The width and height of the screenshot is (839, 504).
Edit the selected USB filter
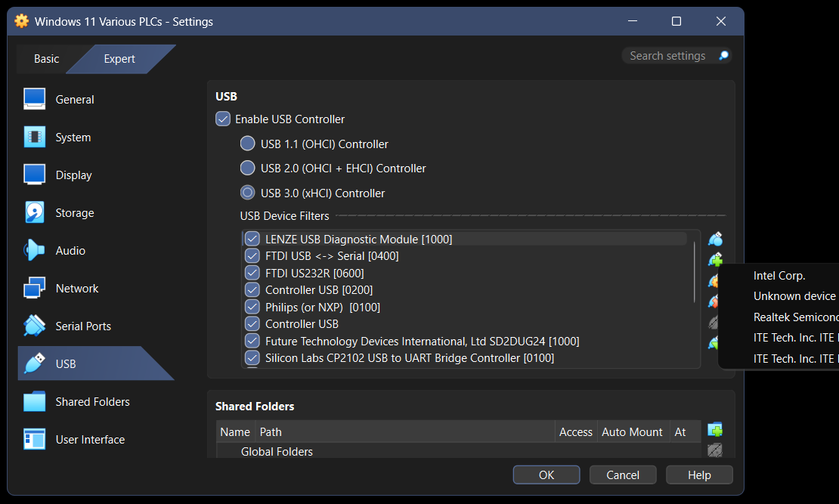click(714, 280)
